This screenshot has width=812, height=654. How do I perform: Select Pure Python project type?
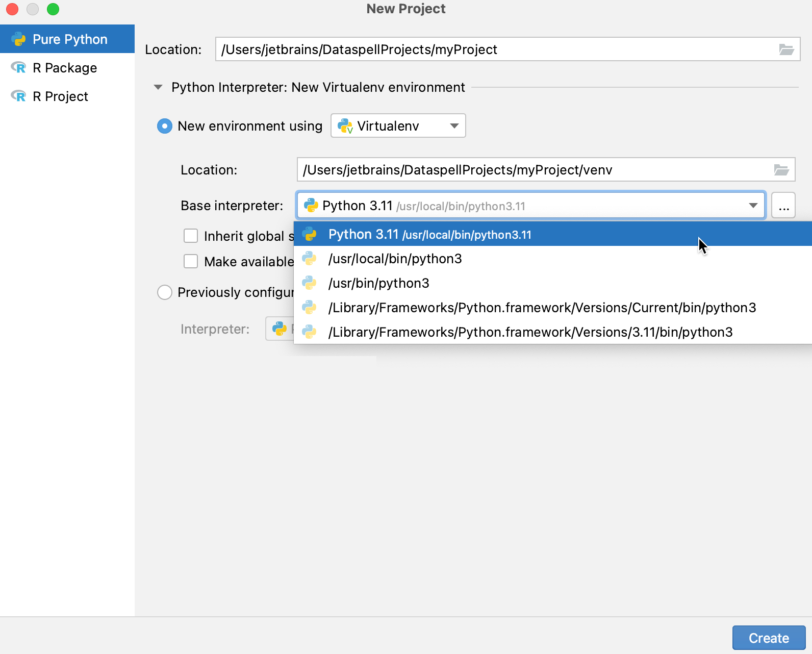[x=67, y=39]
